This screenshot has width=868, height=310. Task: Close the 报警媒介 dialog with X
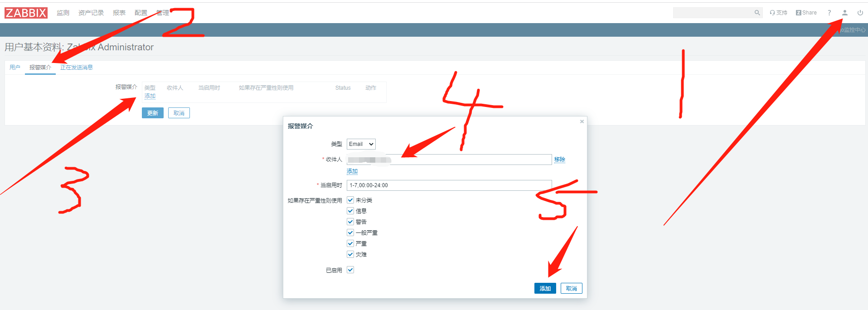tap(582, 121)
